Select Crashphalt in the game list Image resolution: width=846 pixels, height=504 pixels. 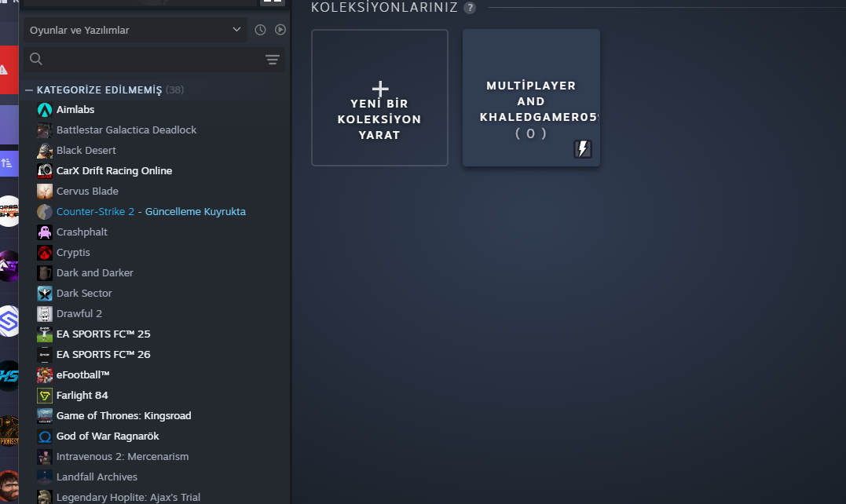(x=82, y=232)
